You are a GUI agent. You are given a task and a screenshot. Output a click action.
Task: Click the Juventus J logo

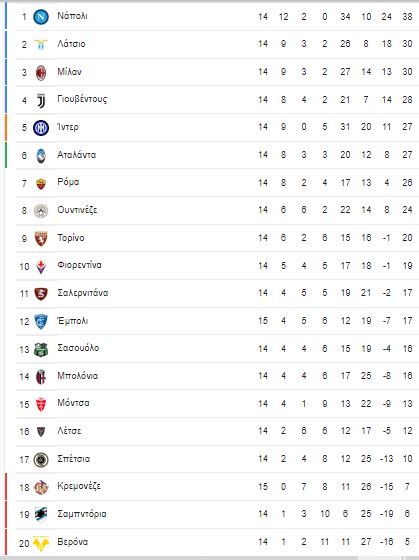pyautogui.click(x=41, y=100)
